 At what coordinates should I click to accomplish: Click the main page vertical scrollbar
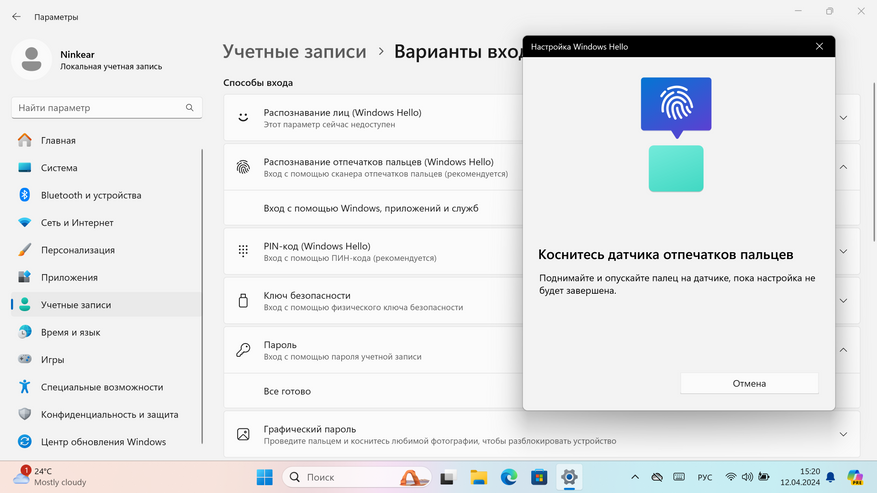click(x=874, y=162)
